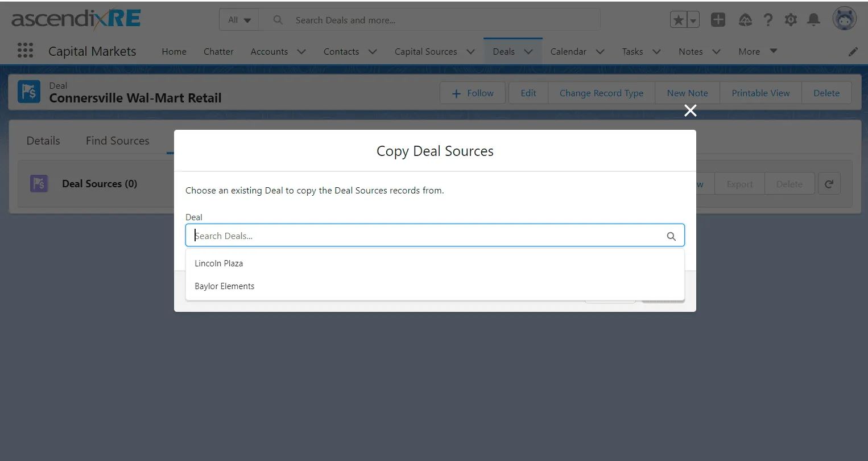Click the Deal Sources list icon
The height and width of the screenshot is (461, 868).
point(39,183)
